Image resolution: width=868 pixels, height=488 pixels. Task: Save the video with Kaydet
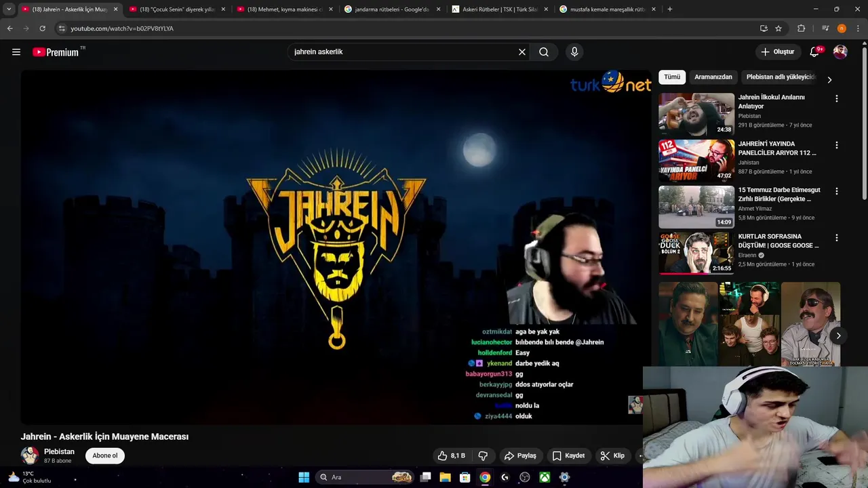pos(568,455)
